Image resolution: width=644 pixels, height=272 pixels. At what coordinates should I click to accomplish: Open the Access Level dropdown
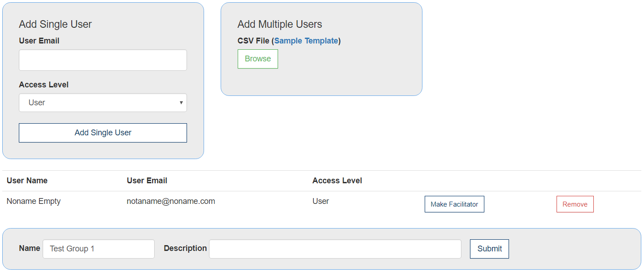pyautogui.click(x=103, y=103)
